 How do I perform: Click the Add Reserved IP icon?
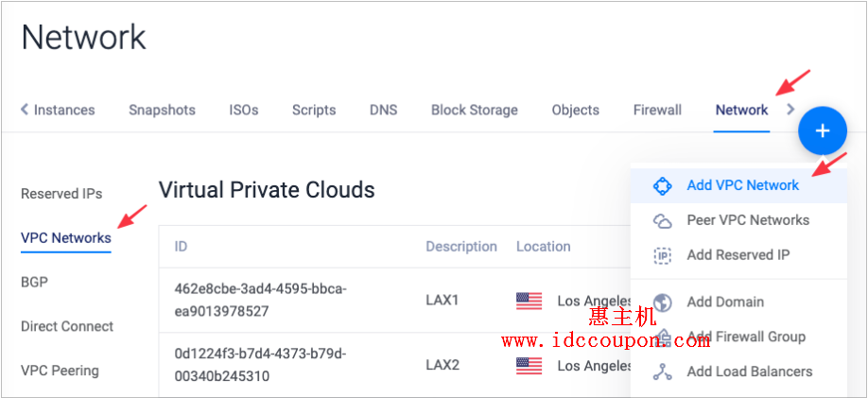(663, 256)
